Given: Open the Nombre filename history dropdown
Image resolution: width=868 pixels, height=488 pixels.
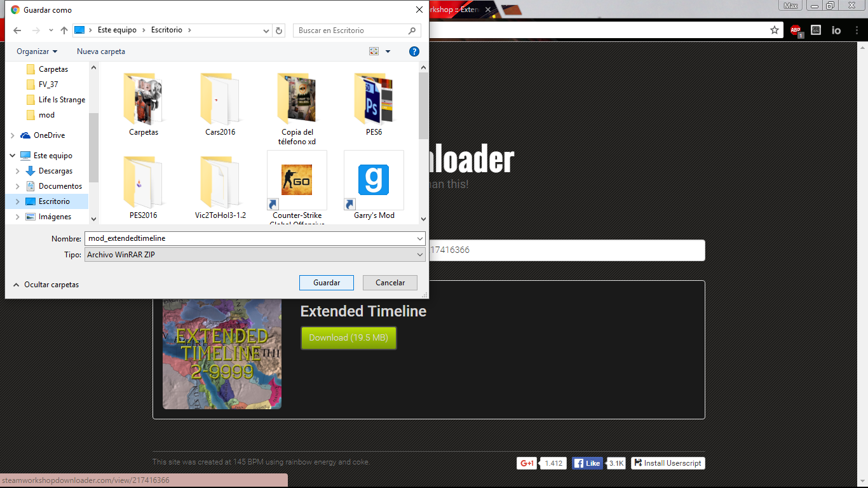Looking at the screenshot, I should point(420,238).
